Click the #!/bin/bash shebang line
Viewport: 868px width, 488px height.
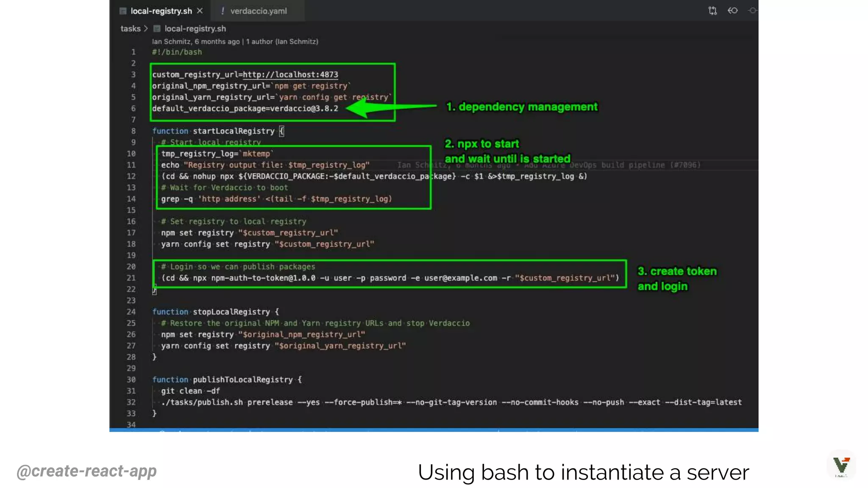(177, 52)
